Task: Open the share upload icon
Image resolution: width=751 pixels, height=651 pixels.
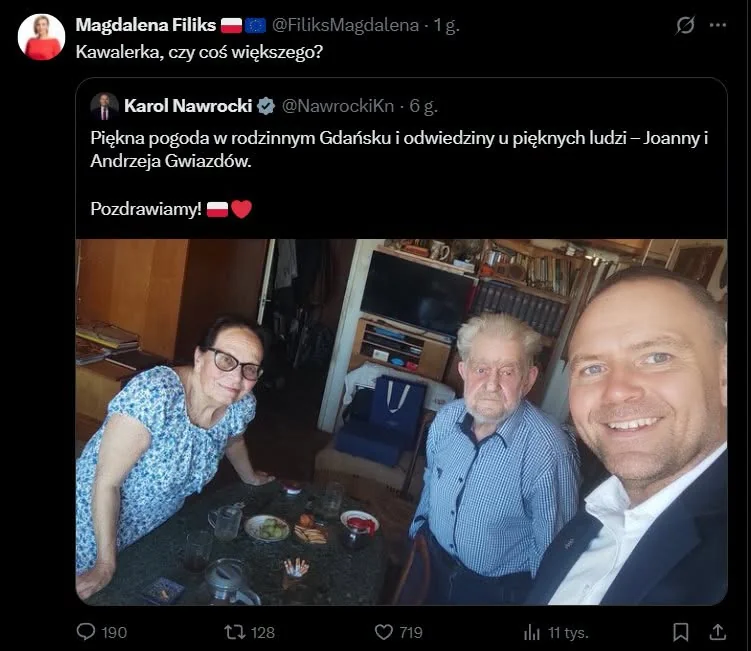Action: click(x=717, y=632)
